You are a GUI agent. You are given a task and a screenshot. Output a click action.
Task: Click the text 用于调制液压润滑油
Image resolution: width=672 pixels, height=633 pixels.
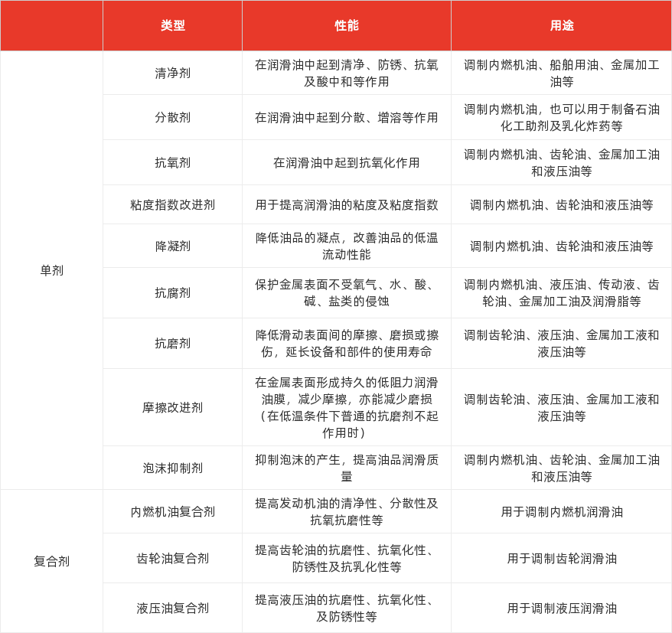(x=562, y=609)
